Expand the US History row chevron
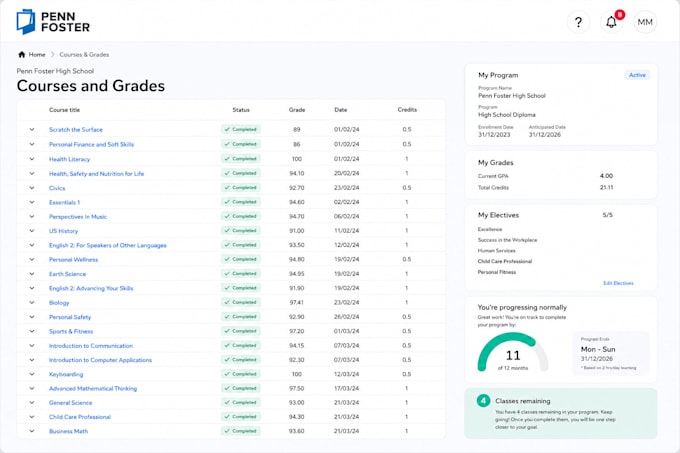This screenshot has width=680, height=453. (32, 231)
